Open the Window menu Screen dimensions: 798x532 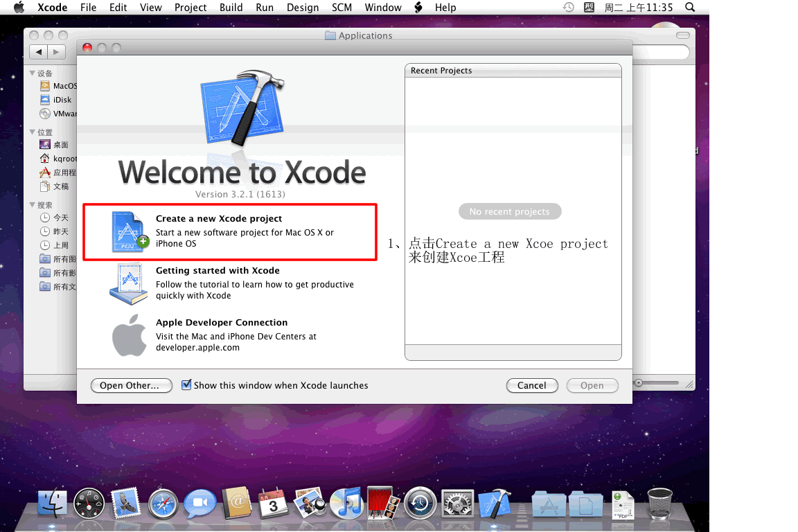(x=383, y=7)
